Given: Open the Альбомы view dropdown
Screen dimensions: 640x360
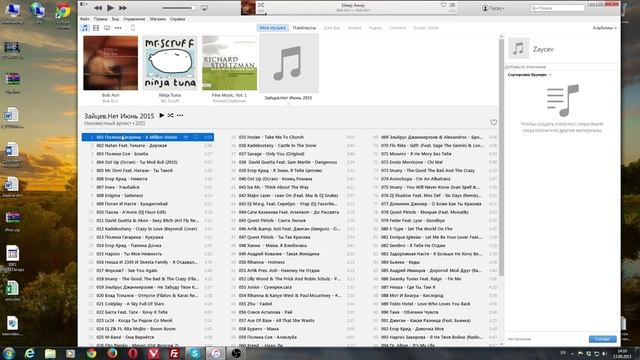Looking at the screenshot, I should coord(604,28).
